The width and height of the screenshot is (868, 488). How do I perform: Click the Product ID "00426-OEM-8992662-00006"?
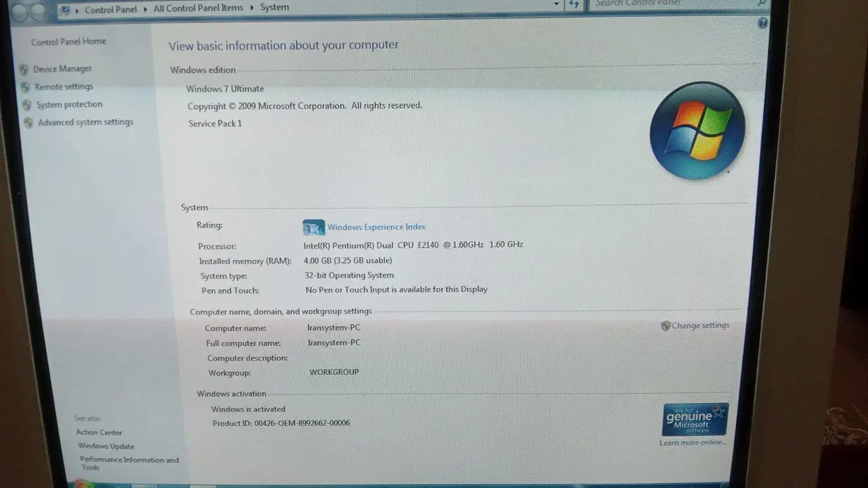pos(302,423)
